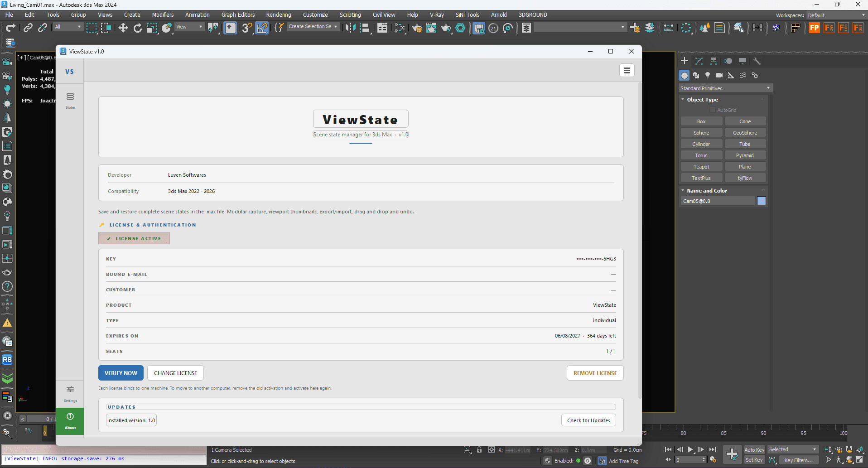Activate the Select and Move tool
Screen dimensions: 868x468
pyautogui.click(x=123, y=28)
